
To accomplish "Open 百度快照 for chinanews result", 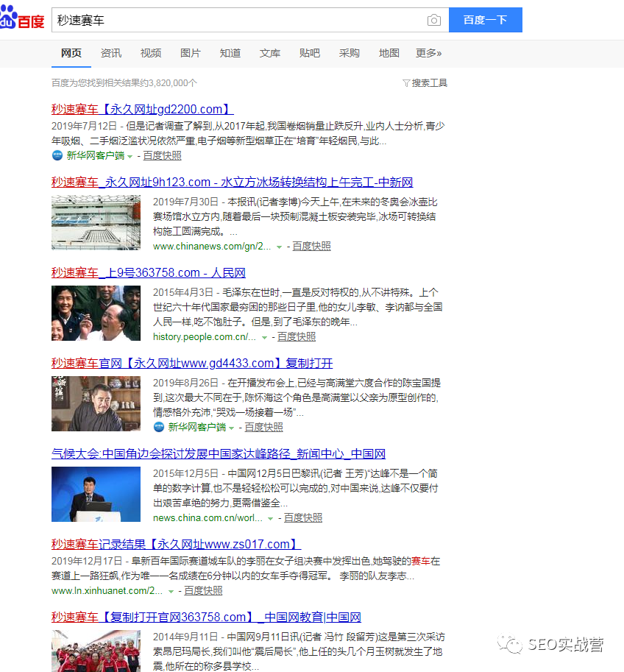I will pyautogui.click(x=311, y=247).
